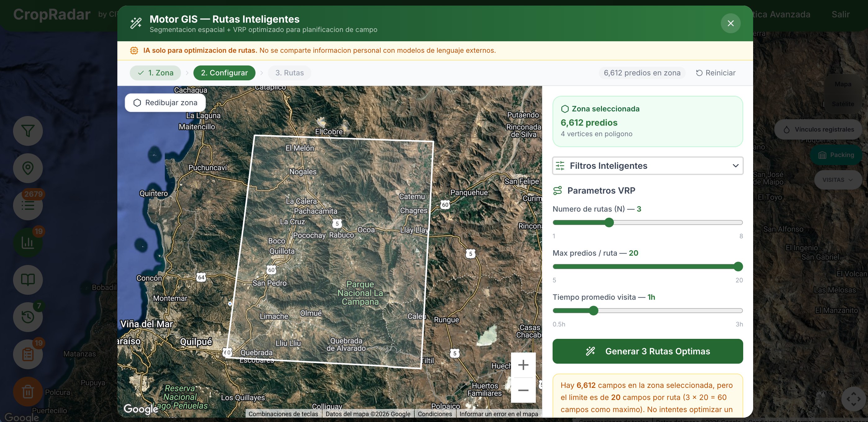Open the bar chart sidebar icon
The width and height of the screenshot is (868, 422).
[x=28, y=242]
